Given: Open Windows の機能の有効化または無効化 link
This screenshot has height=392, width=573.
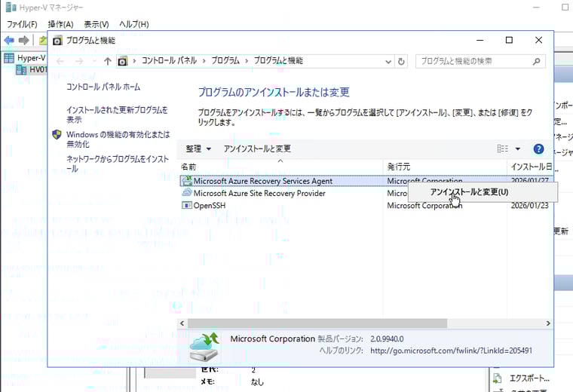Looking at the screenshot, I should click(x=118, y=139).
